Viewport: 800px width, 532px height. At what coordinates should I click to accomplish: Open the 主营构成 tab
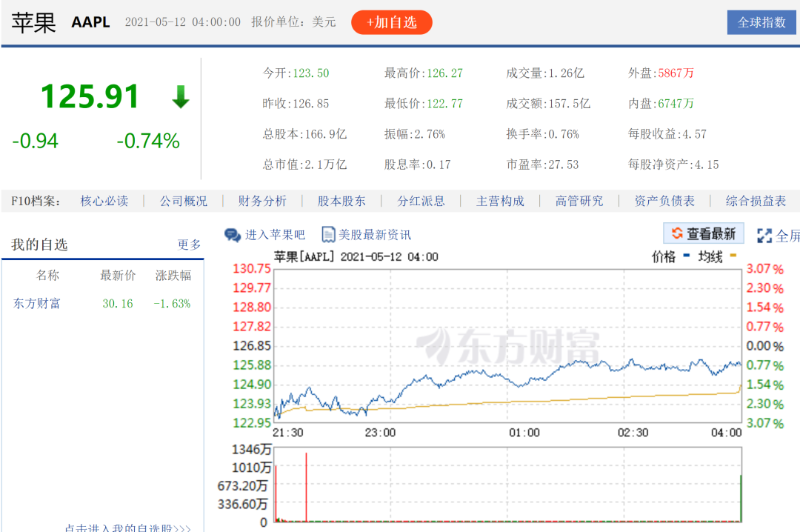pyautogui.click(x=500, y=201)
